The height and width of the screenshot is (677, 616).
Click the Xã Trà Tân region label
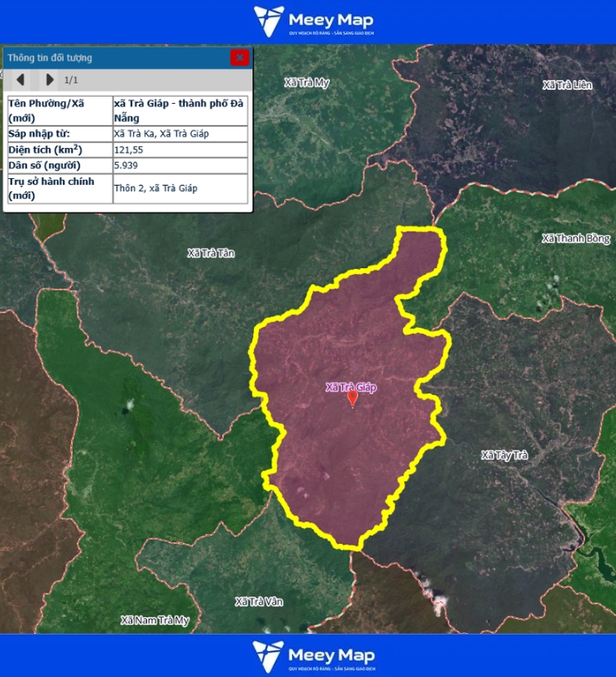pyautogui.click(x=211, y=253)
